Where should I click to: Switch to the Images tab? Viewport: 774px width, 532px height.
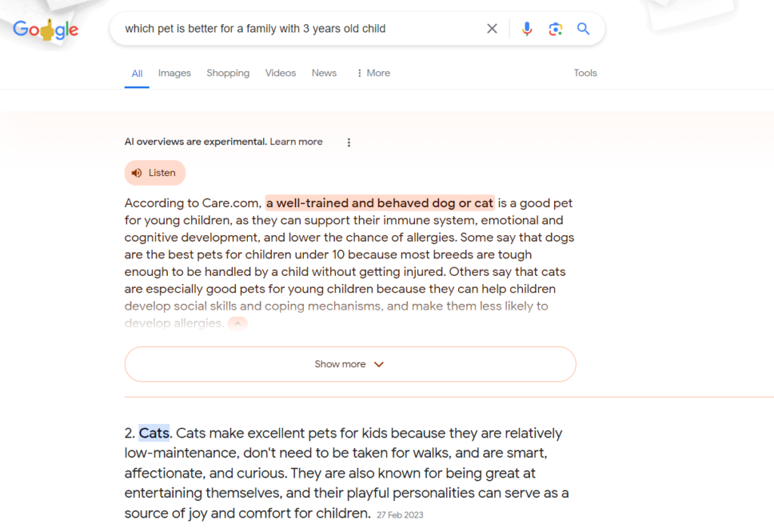175,73
